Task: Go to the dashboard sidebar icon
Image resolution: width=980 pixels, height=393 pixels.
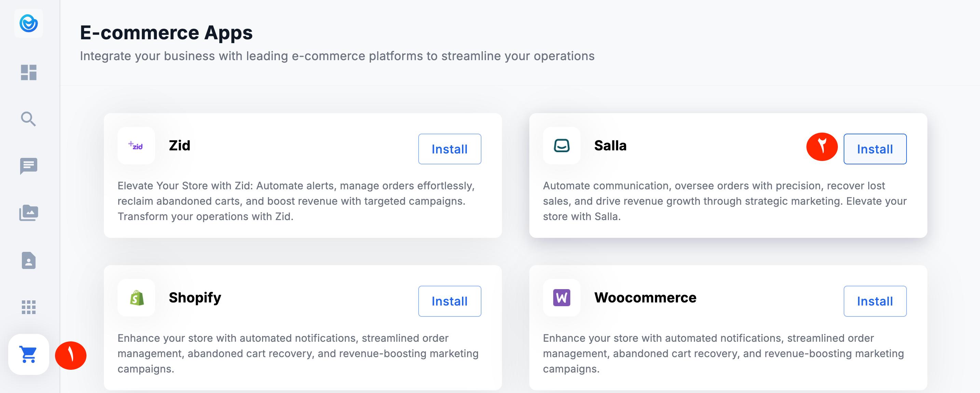Action: [29, 72]
